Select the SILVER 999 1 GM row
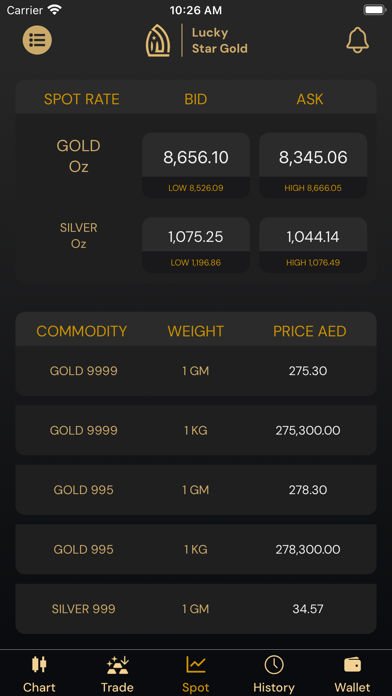The height and width of the screenshot is (696, 392). [x=196, y=609]
